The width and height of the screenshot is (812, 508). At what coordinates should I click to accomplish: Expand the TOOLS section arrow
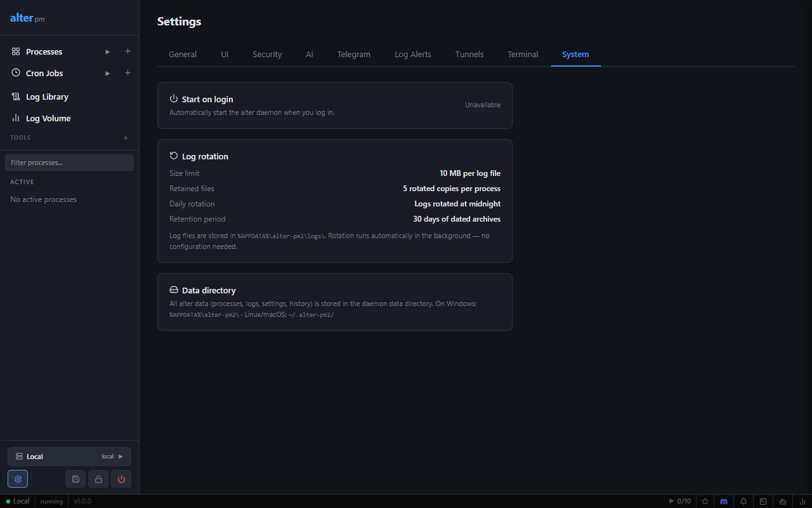[x=126, y=138]
